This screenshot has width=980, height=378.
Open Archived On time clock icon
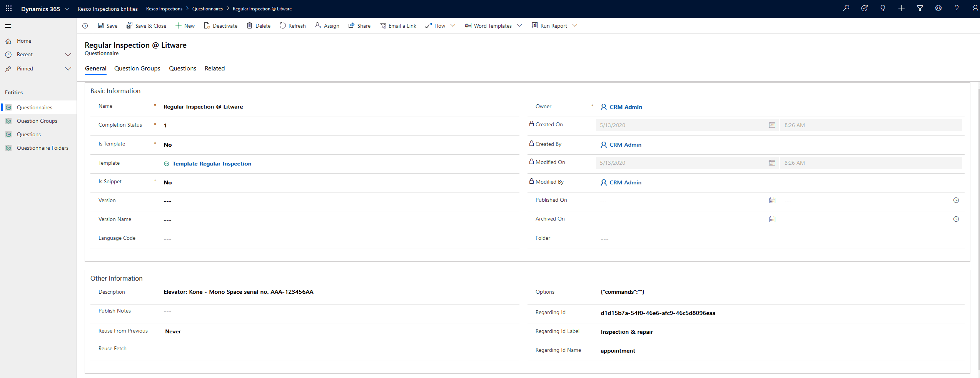[956, 219]
